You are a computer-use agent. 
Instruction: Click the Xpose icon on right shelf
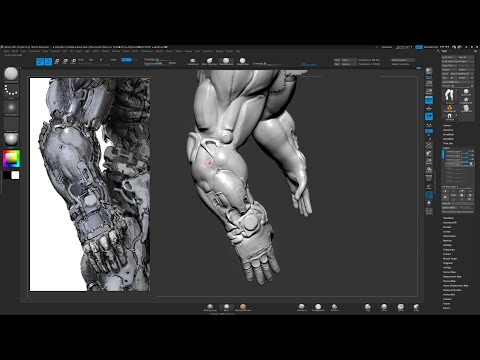429,211
